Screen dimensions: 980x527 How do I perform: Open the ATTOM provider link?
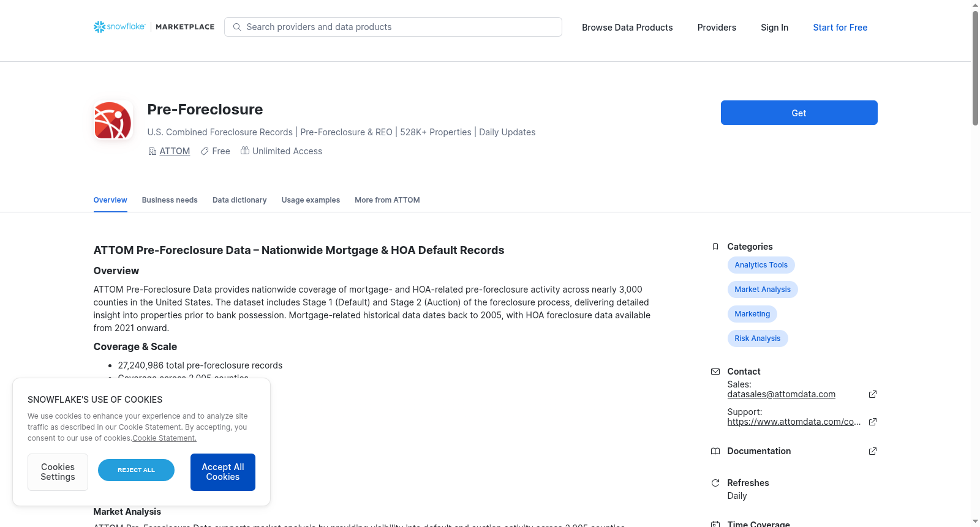click(175, 151)
